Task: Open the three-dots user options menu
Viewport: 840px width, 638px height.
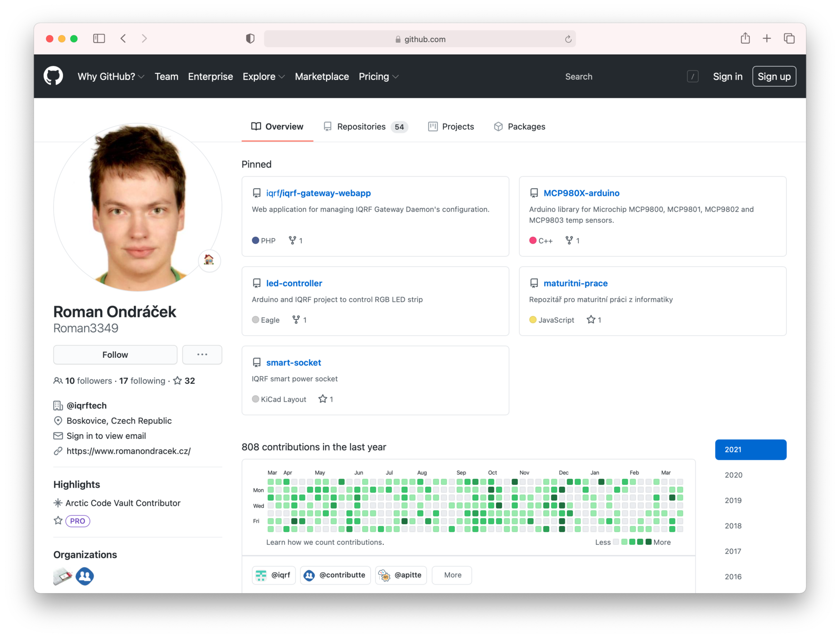Action: point(202,354)
